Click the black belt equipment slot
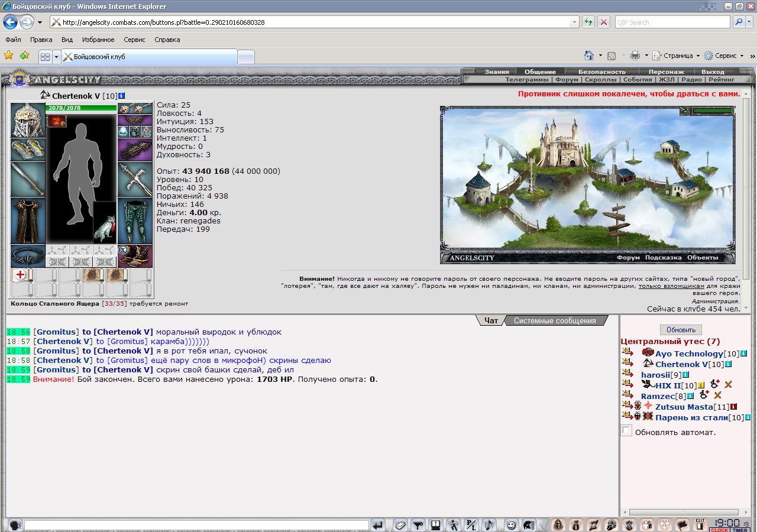 (28, 257)
